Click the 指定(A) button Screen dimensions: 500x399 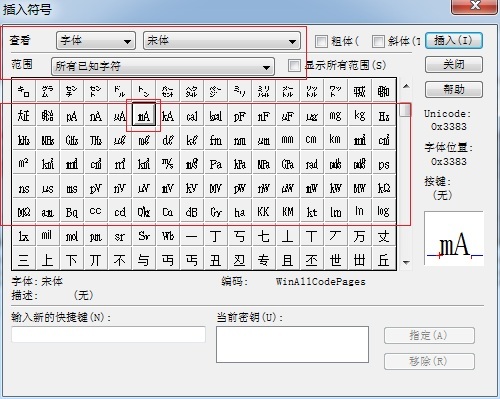coord(429,335)
